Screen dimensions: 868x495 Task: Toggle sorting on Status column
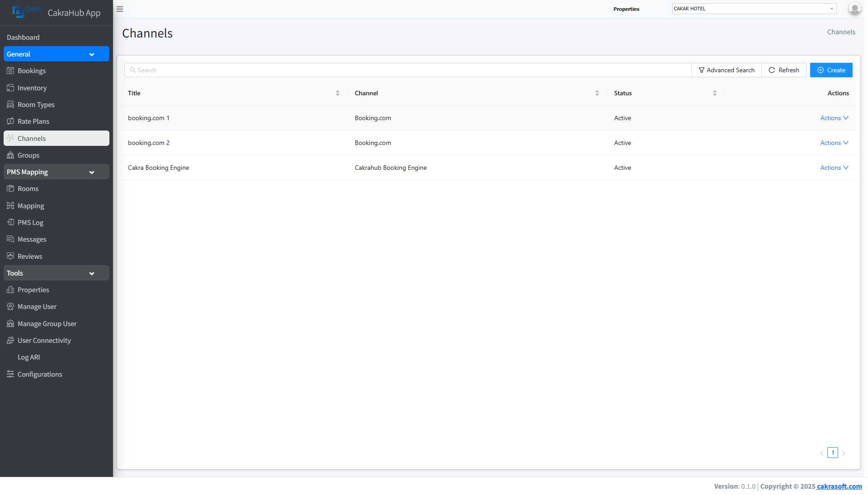(714, 93)
